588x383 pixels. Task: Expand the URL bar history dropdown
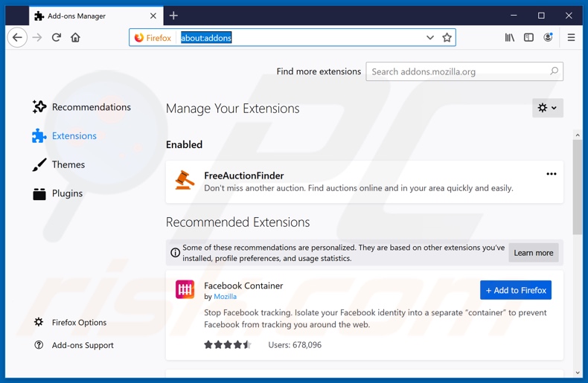[x=430, y=37]
